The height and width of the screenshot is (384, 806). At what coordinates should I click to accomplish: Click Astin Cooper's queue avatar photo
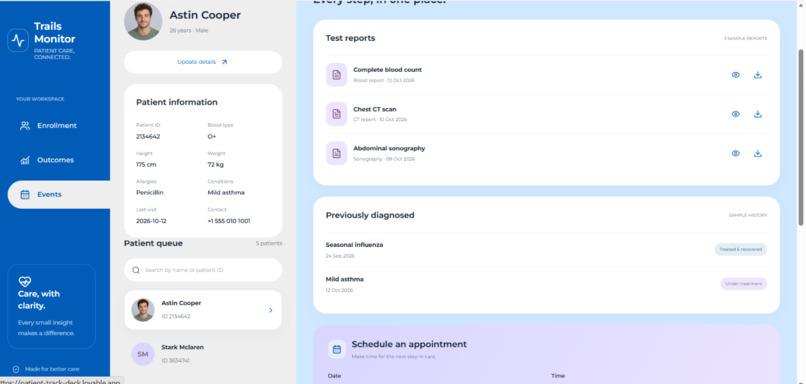click(x=143, y=310)
